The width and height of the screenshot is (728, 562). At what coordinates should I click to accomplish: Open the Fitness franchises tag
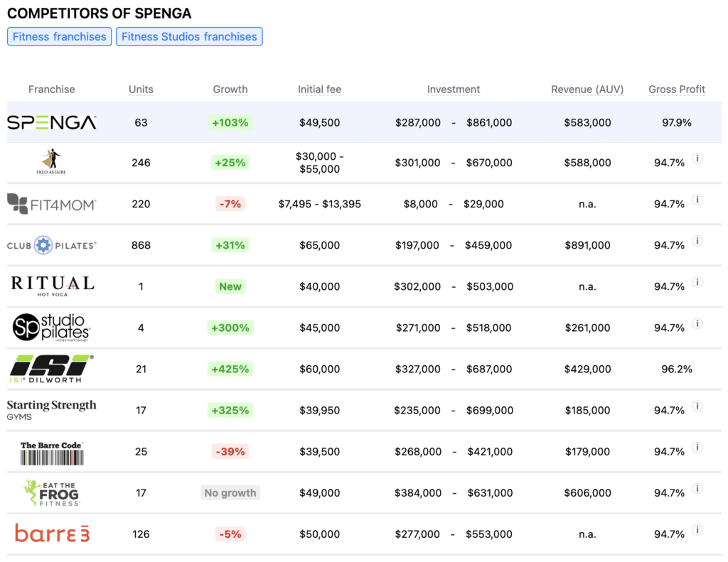[60, 37]
